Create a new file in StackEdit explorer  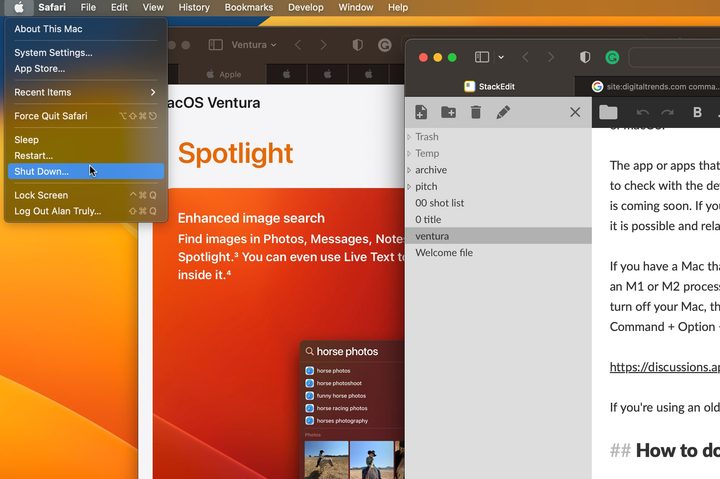421,112
